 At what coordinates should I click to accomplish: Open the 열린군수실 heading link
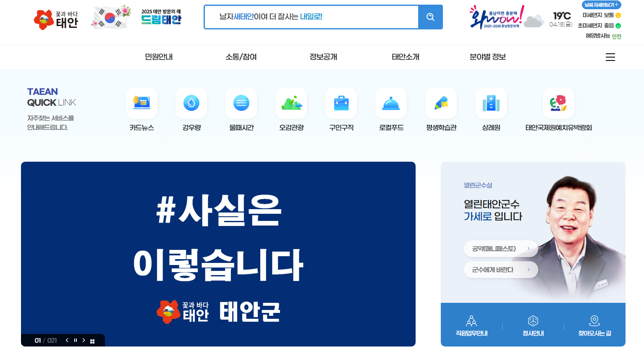[478, 185]
